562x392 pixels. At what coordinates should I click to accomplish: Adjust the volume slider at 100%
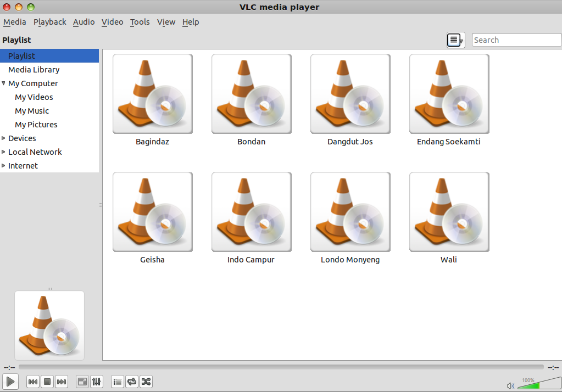[539, 383]
